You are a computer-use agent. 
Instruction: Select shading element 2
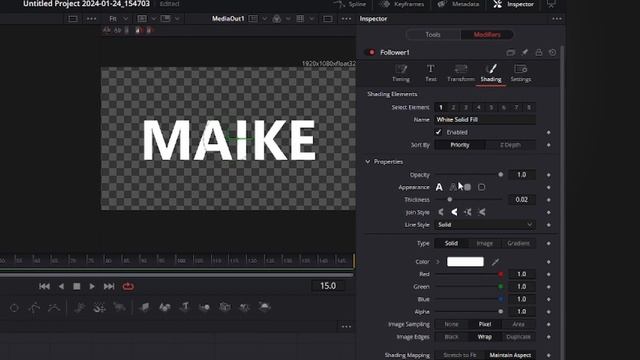[453, 107]
